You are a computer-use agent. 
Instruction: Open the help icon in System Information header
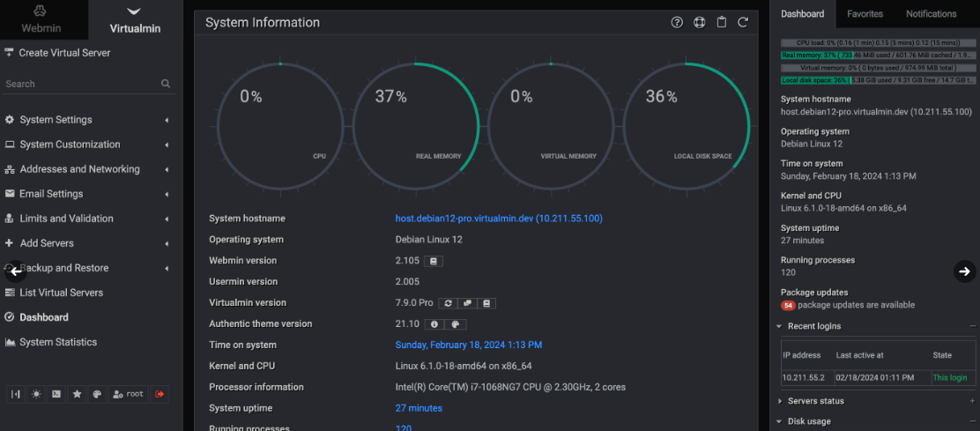click(677, 23)
